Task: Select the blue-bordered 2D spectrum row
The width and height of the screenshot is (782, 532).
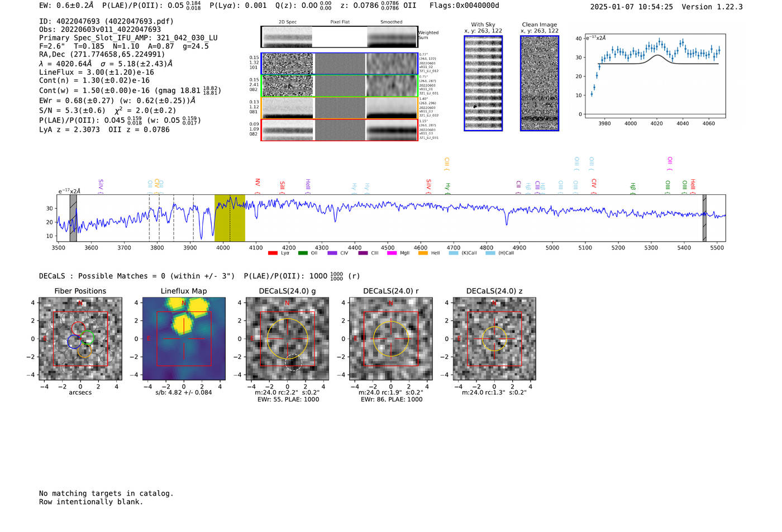Action: (x=339, y=64)
